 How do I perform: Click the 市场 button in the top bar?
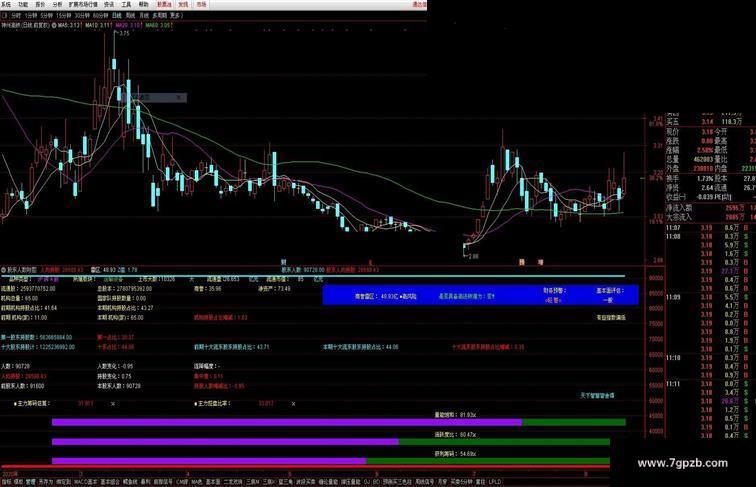pyautogui.click(x=202, y=4)
